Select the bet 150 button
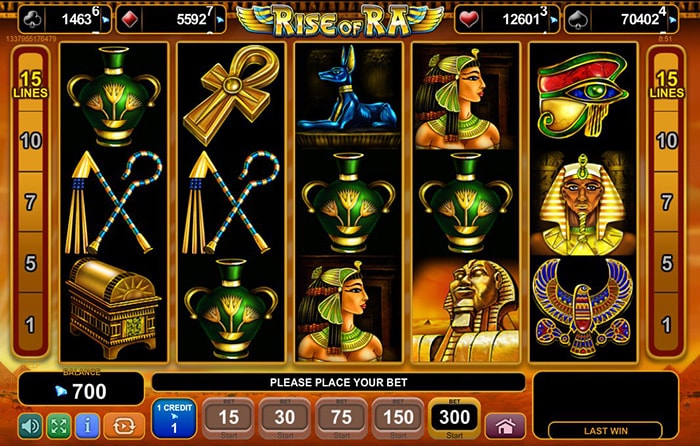 click(398, 418)
